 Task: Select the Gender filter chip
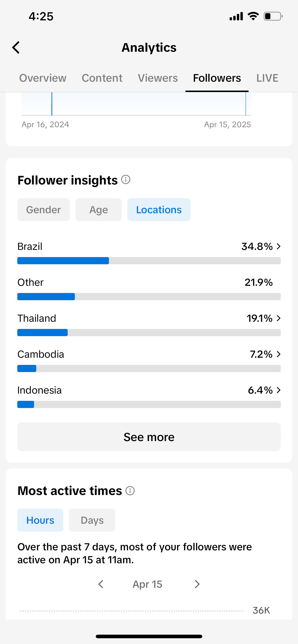[44, 210]
